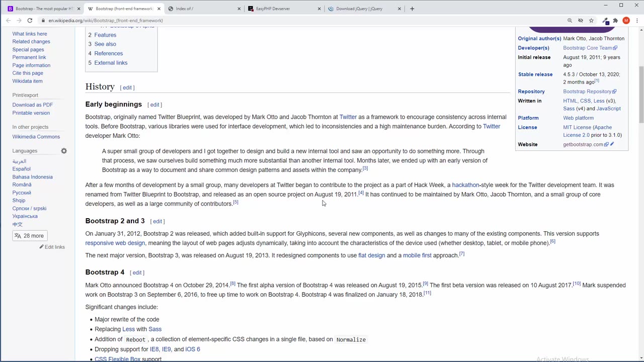Click the zoom magnifier icon in address bar

570,21
